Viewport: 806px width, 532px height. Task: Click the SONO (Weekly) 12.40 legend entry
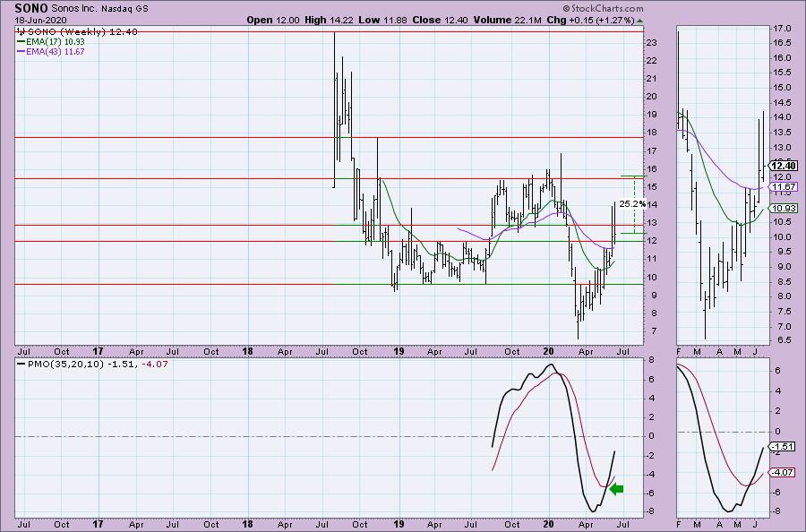coord(77,32)
